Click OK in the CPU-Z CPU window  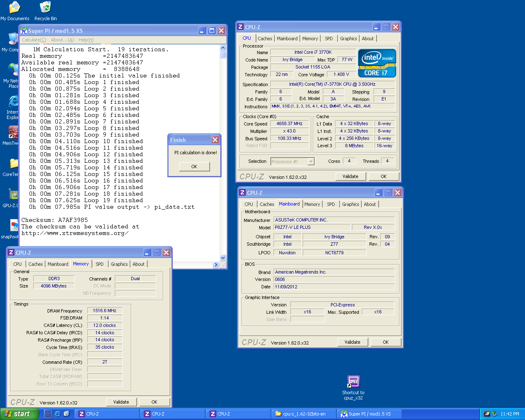(383, 176)
